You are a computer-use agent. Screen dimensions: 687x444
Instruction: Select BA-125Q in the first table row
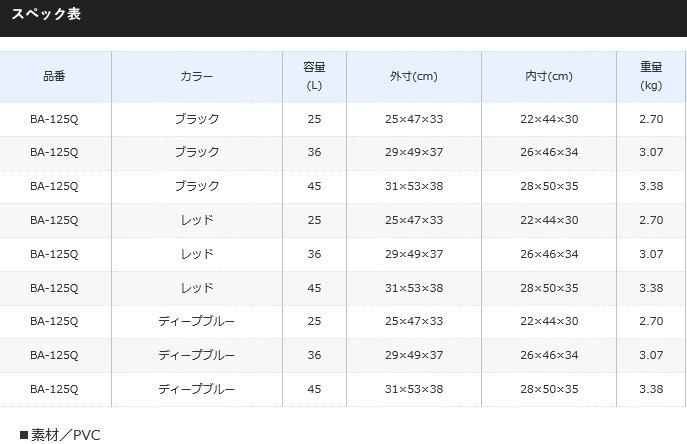pyautogui.click(x=55, y=119)
